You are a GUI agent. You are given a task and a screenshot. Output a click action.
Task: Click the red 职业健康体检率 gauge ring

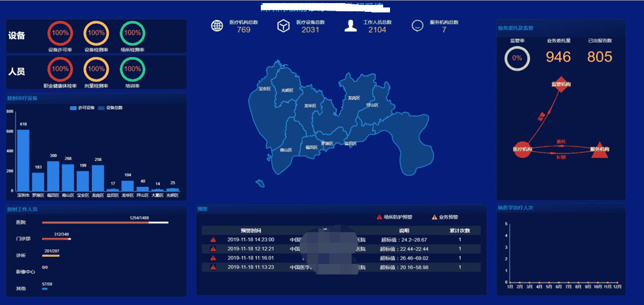point(60,69)
